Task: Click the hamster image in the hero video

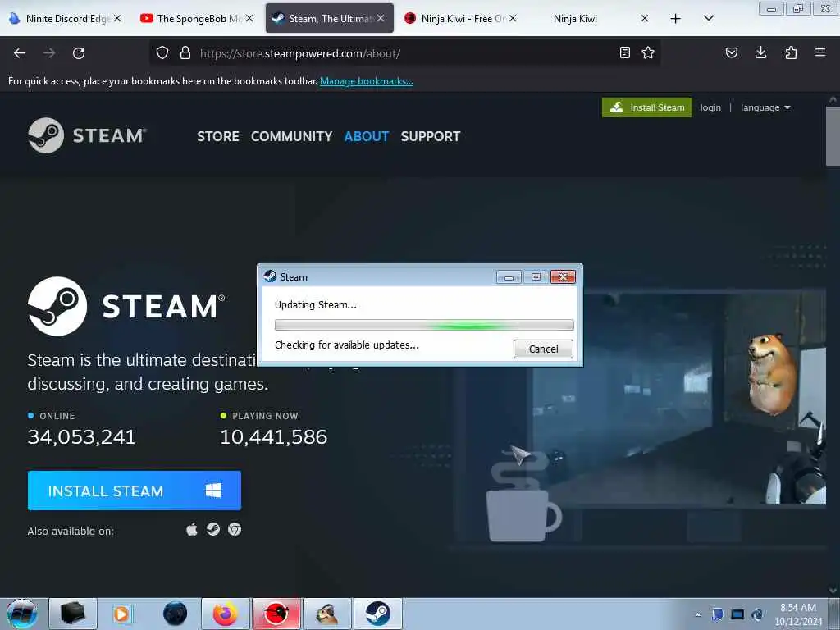Action: pyautogui.click(x=771, y=373)
